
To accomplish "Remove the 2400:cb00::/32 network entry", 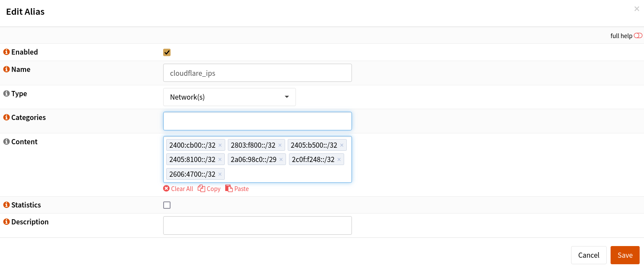I will [220, 145].
